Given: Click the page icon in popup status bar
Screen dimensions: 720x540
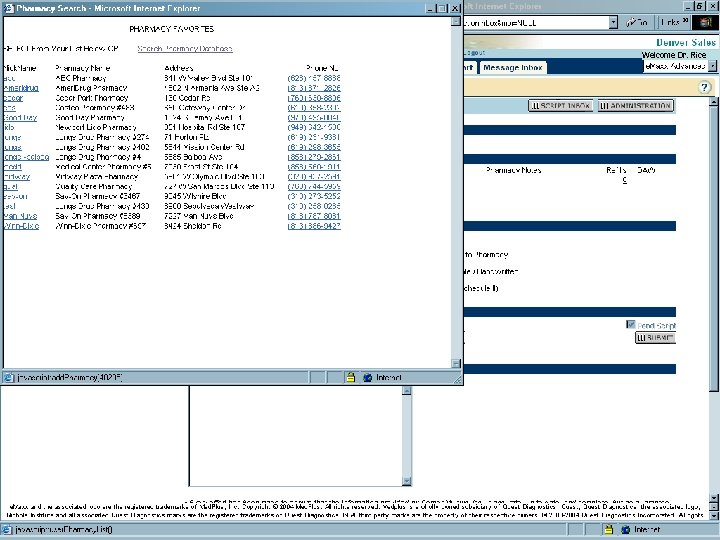Looking at the screenshot, I should pos(8,377).
